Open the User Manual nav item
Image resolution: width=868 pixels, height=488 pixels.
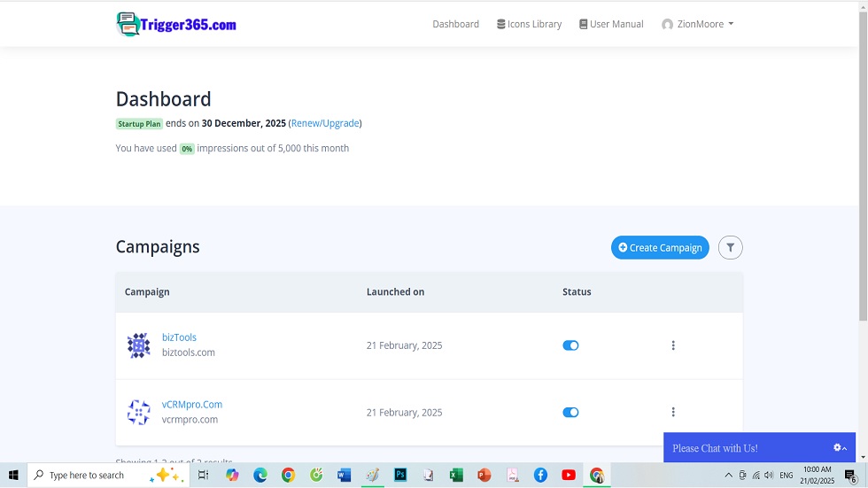click(x=611, y=24)
